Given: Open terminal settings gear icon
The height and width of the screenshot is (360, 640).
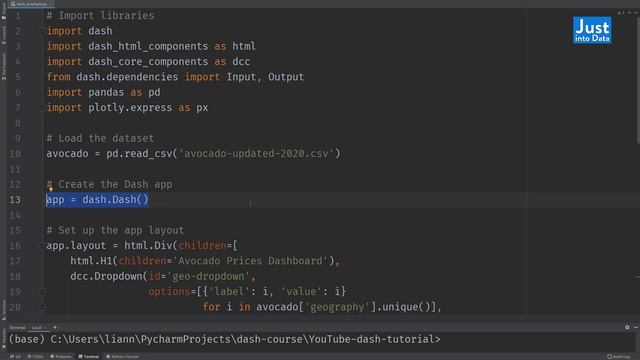Looking at the screenshot, I should click(627, 327).
